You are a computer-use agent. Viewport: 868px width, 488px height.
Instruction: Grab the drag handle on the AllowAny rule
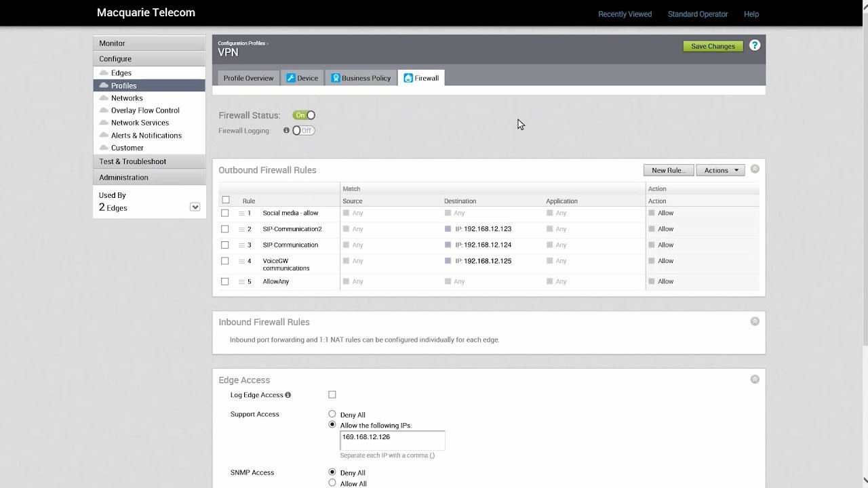pos(242,281)
